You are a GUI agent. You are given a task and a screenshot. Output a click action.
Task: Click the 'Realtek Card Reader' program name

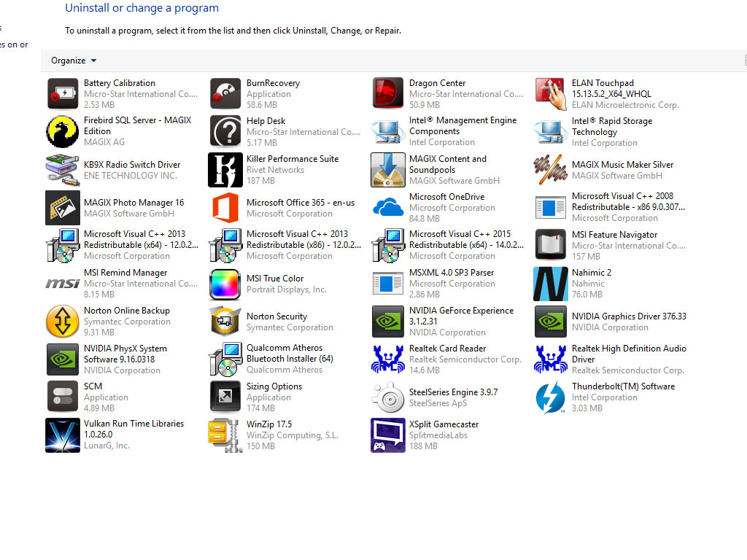tap(448, 348)
